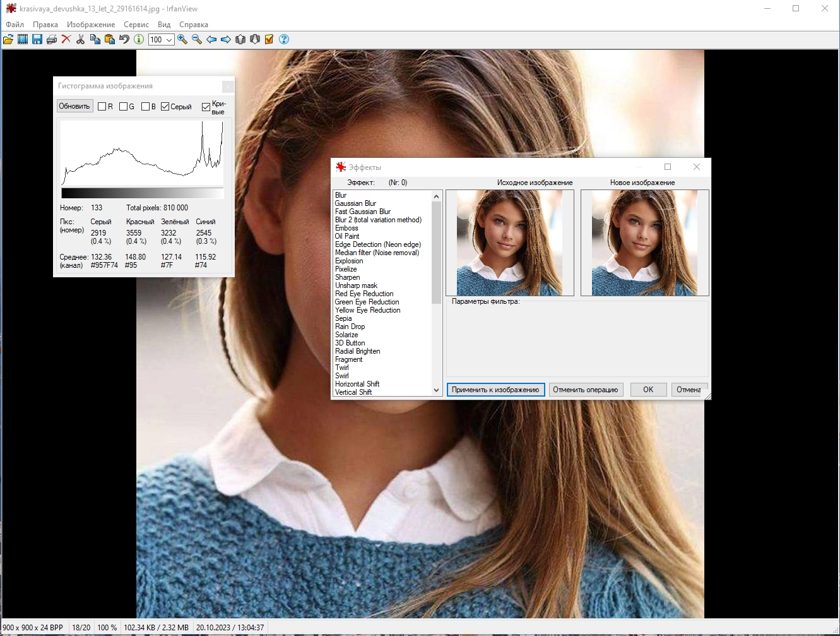This screenshot has width=840, height=636.
Task: Open the Сервис menu
Action: (136, 25)
